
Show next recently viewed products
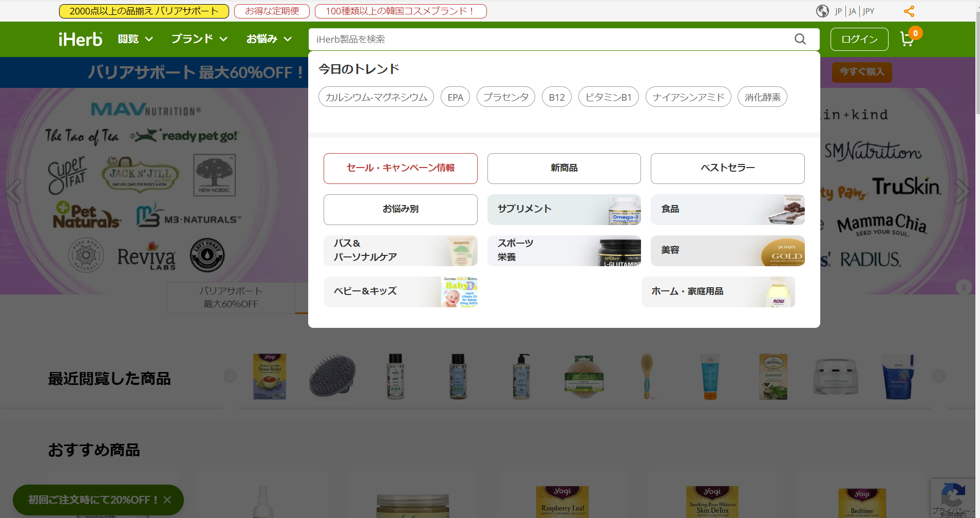click(938, 376)
